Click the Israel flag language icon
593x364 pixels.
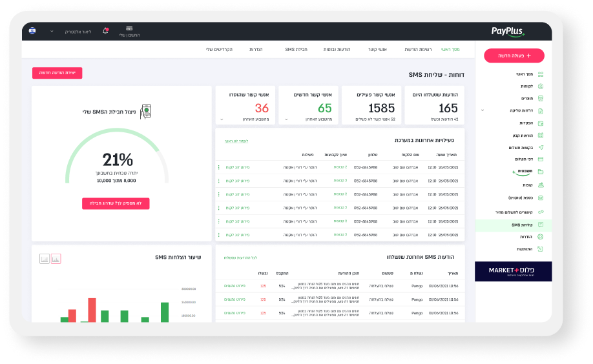pos(32,31)
